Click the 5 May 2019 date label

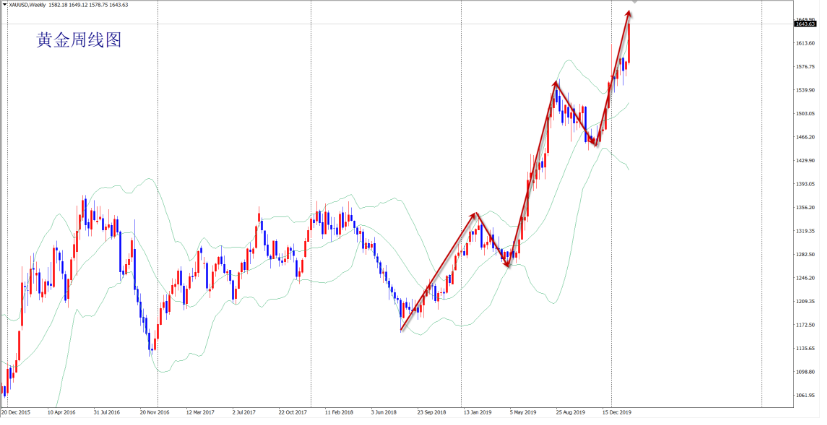click(523, 413)
